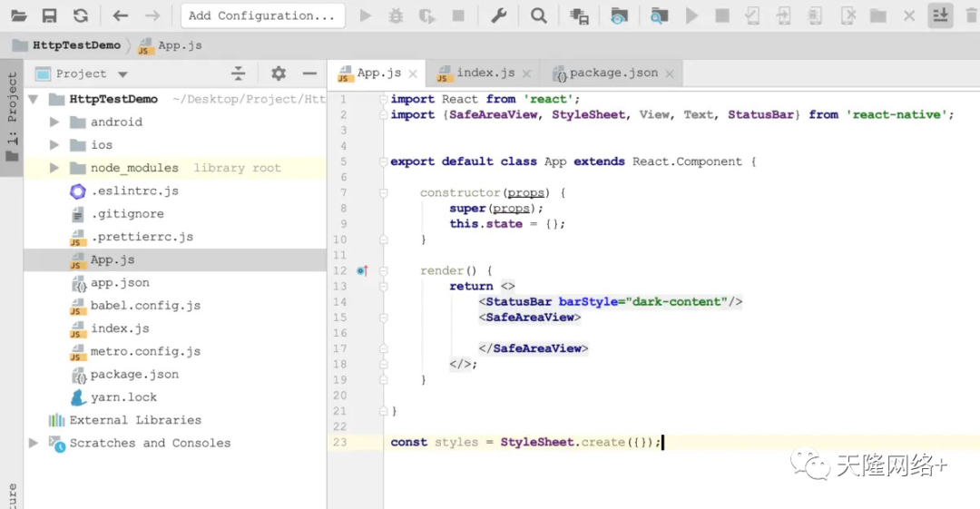This screenshot has height=509, width=980.
Task: Fold the constructor block on line 7
Action: point(383,192)
